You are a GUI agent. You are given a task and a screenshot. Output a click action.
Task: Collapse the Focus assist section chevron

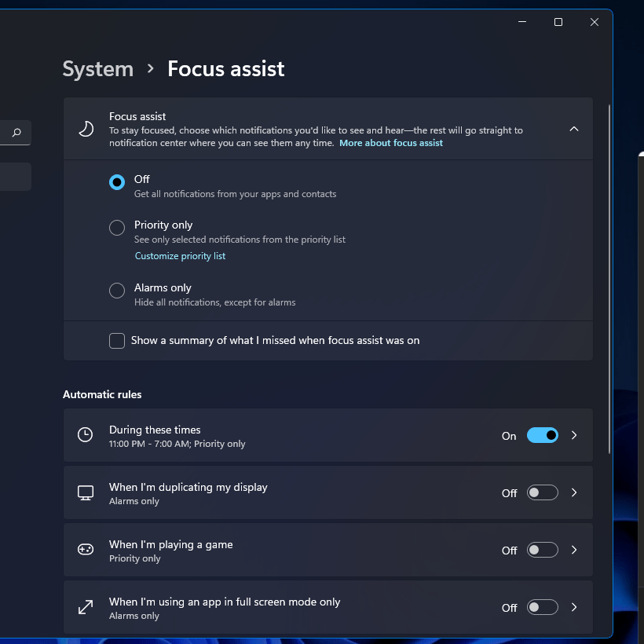click(x=574, y=129)
